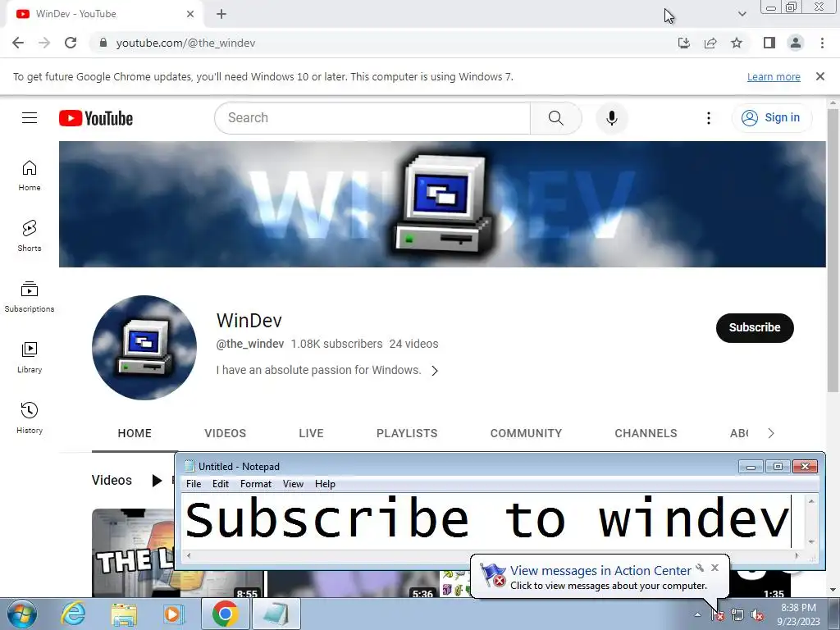Click Notepad's horizontal scroll left arrow
The height and width of the screenshot is (630, 840).
(188, 555)
